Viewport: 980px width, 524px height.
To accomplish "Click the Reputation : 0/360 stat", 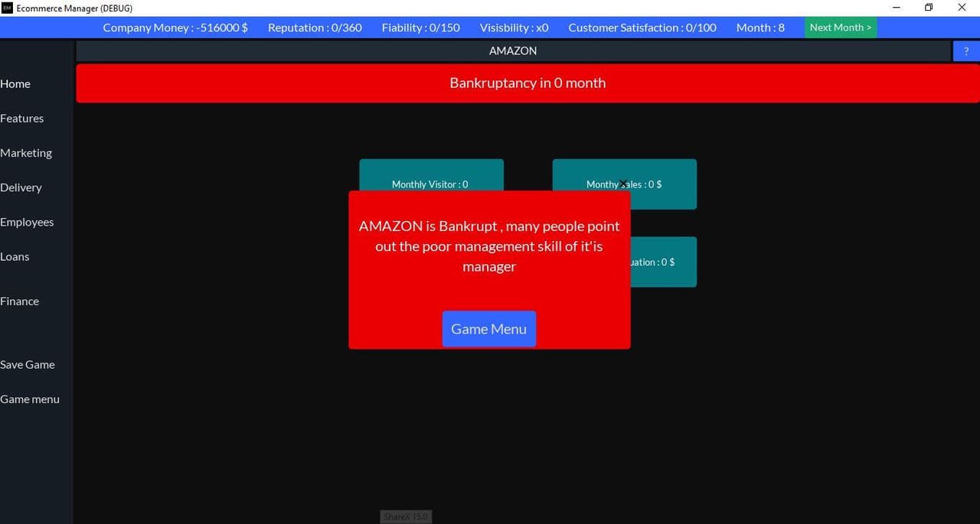I will tap(315, 28).
